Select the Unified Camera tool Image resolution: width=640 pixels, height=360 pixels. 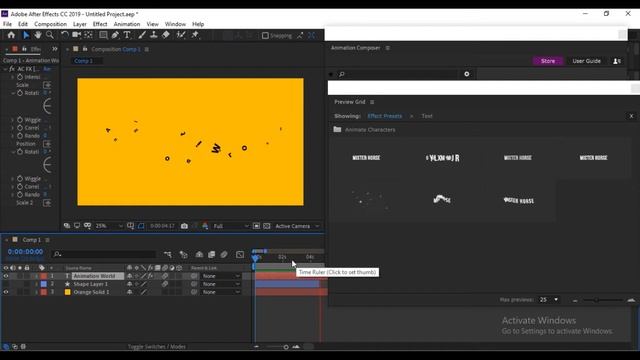(76, 35)
